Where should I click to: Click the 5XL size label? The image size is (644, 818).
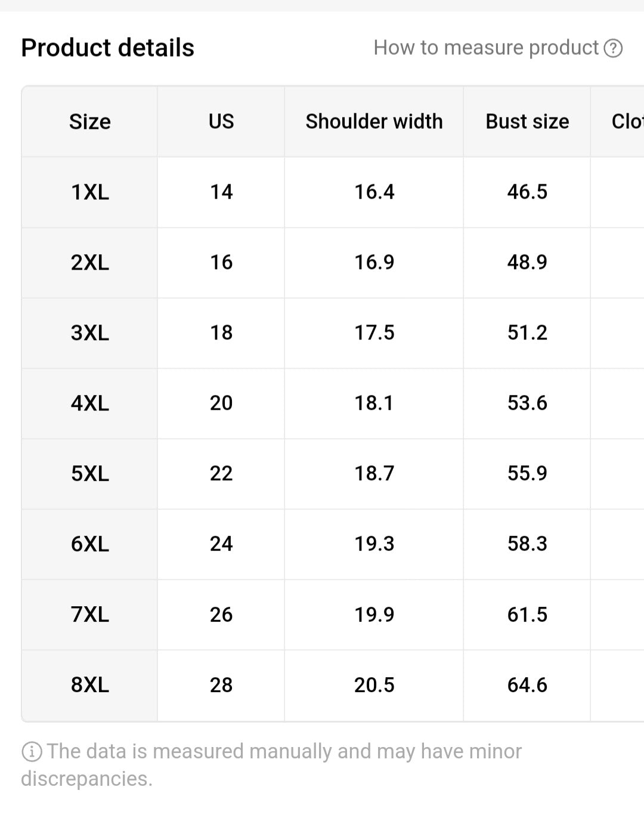pos(89,474)
